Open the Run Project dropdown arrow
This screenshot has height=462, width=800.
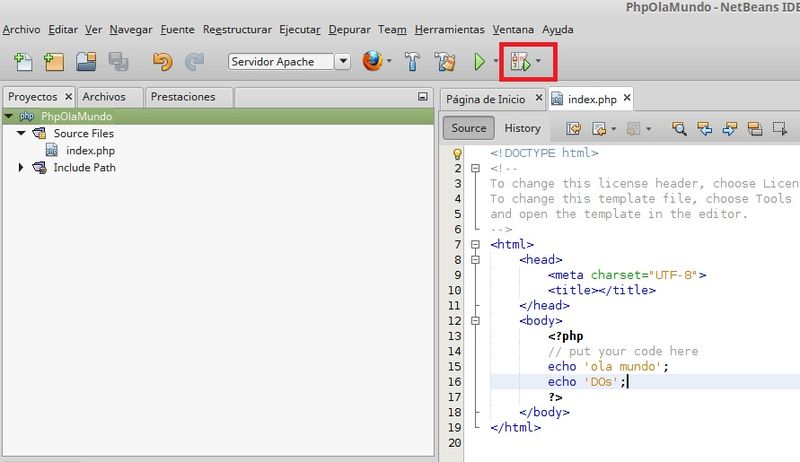(495, 61)
